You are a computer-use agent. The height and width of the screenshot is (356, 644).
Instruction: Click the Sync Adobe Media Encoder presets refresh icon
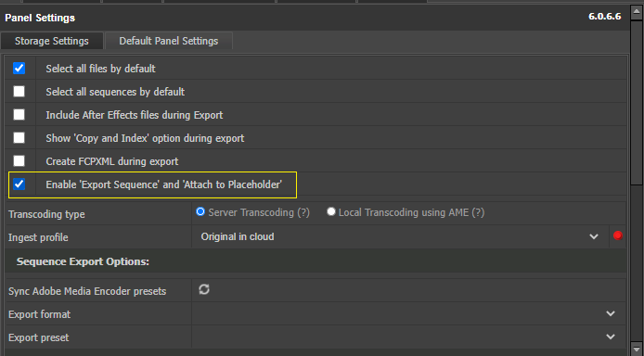point(204,289)
